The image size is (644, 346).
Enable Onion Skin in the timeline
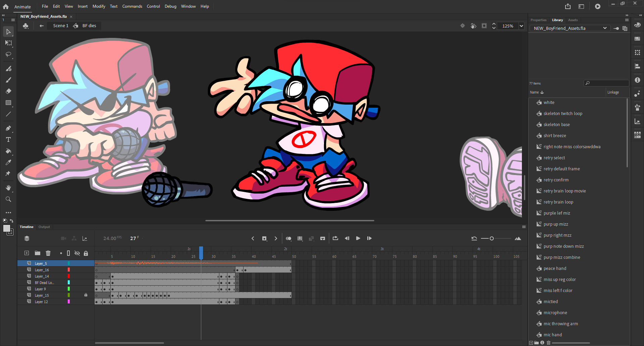tap(288, 238)
